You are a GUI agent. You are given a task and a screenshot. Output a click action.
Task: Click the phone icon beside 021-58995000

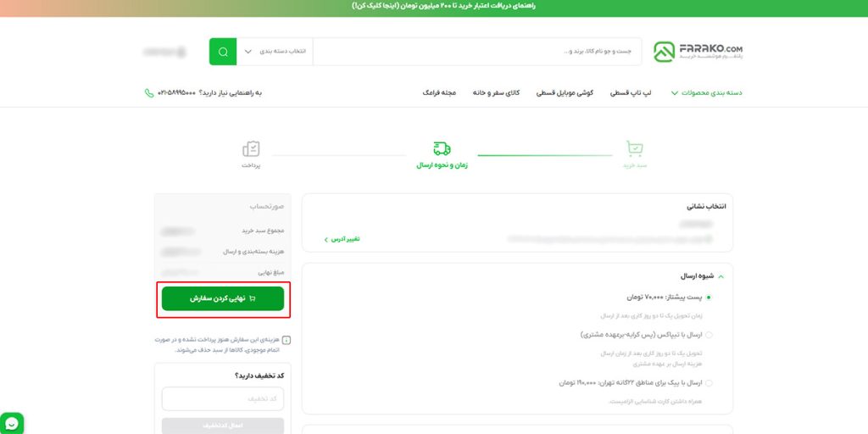149,92
